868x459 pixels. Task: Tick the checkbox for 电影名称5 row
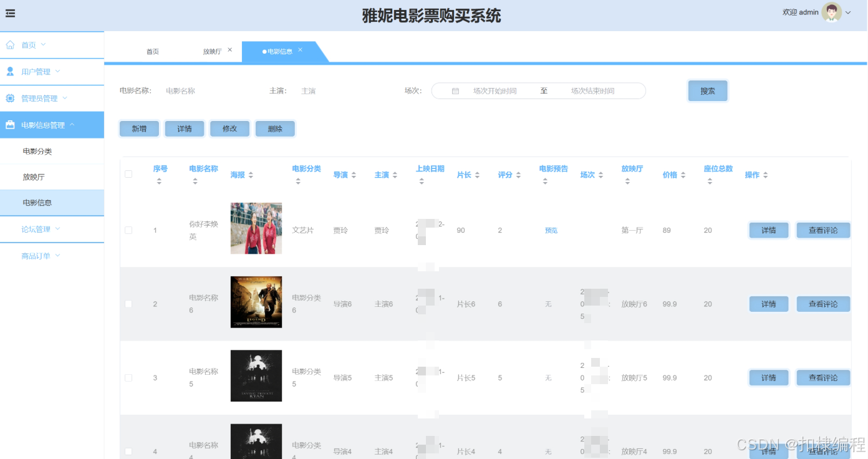point(128,378)
